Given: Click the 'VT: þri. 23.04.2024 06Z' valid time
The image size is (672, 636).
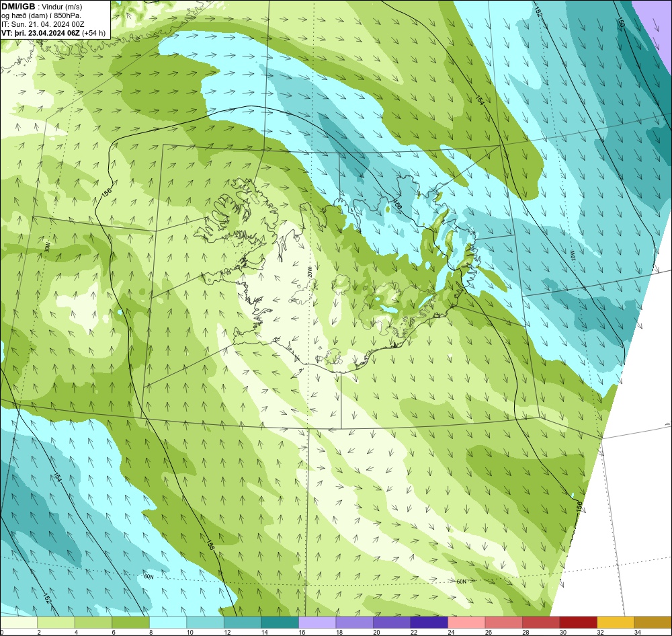Looking at the screenshot, I should [40, 33].
